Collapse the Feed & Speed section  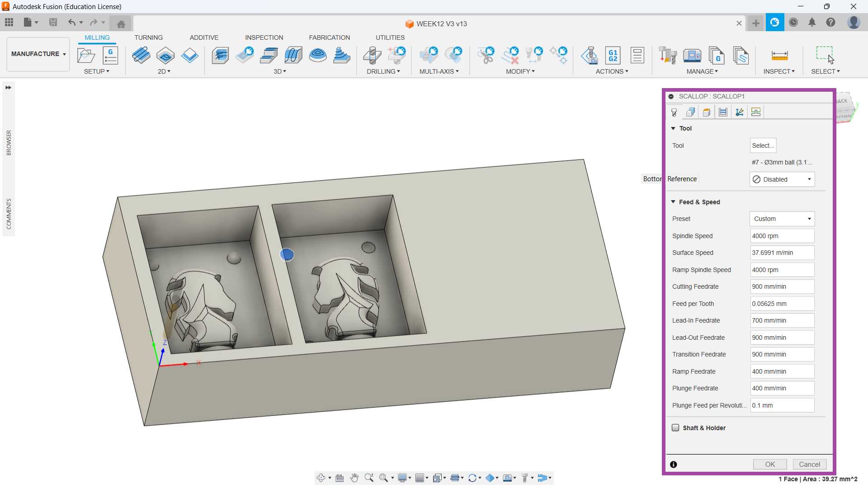click(673, 202)
